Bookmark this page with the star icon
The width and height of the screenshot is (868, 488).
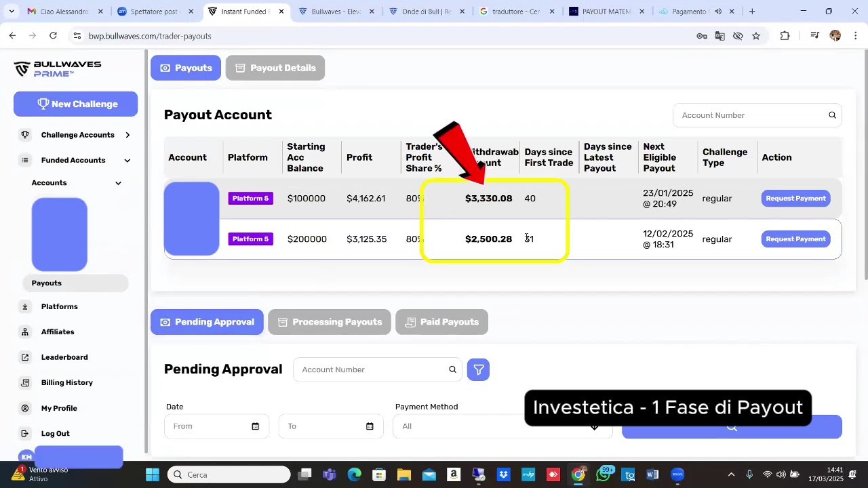pos(756,36)
